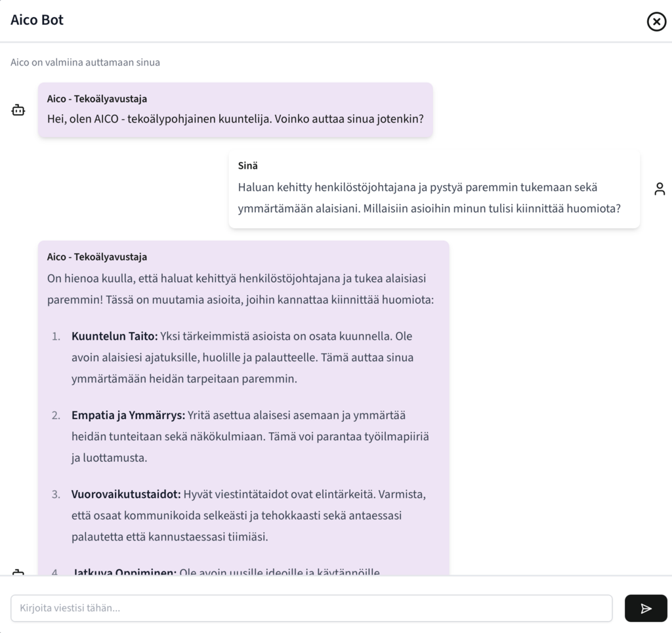Click the "Empatia ja Ymmärrys:" bold heading
The height and width of the screenshot is (633, 672).
click(x=128, y=415)
